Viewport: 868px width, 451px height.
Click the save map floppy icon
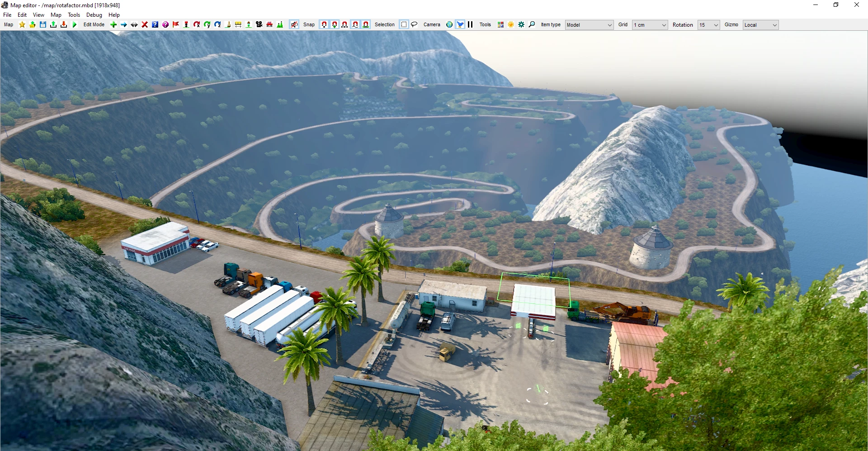pos(43,24)
